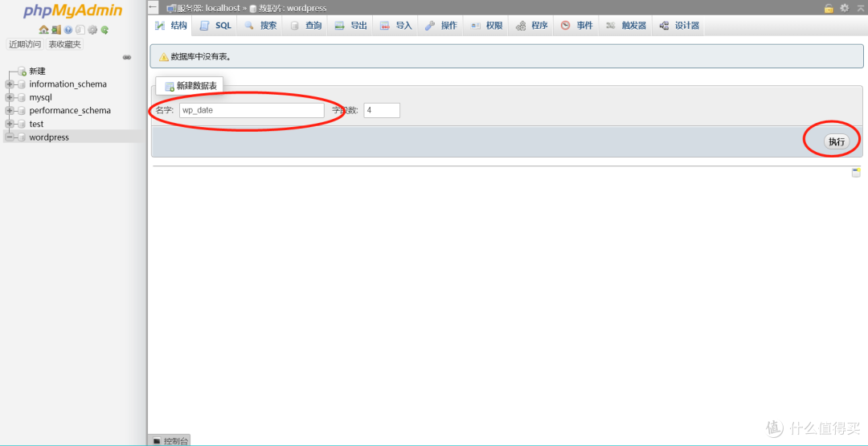
Task: Click the table name field containing wp_date
Action: pos(252,110)
